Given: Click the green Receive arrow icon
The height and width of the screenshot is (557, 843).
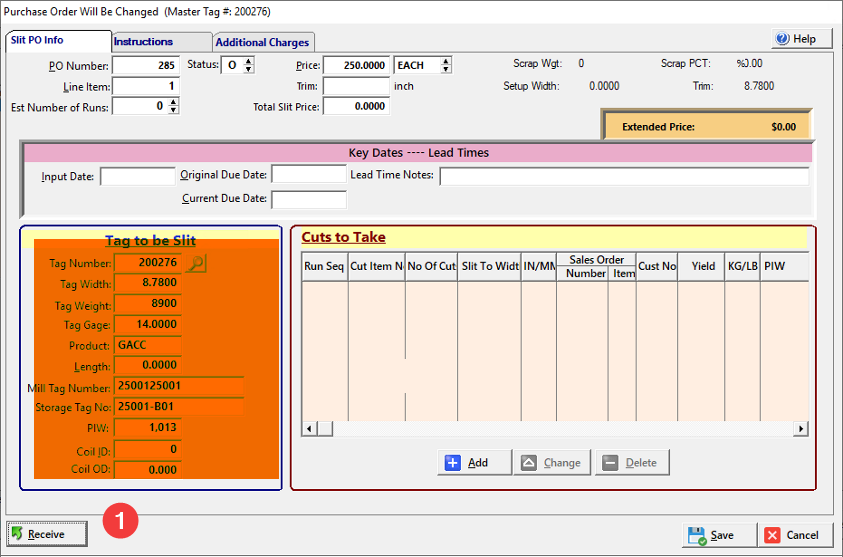Looking at the screenshot, I should [x=17, y=533].
